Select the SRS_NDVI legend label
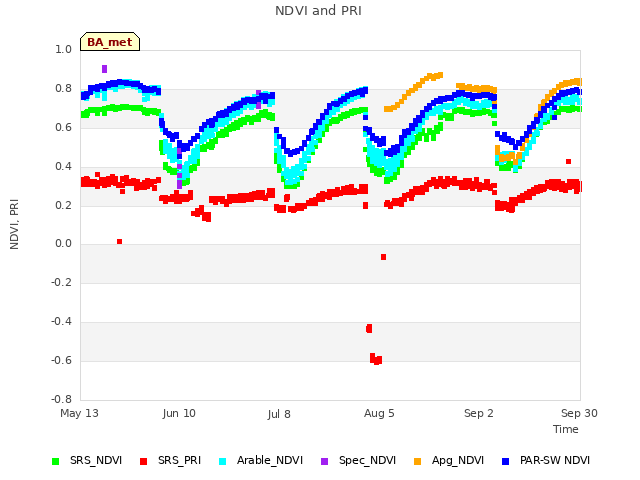The image size is (640, 480). tap(96, 460)
